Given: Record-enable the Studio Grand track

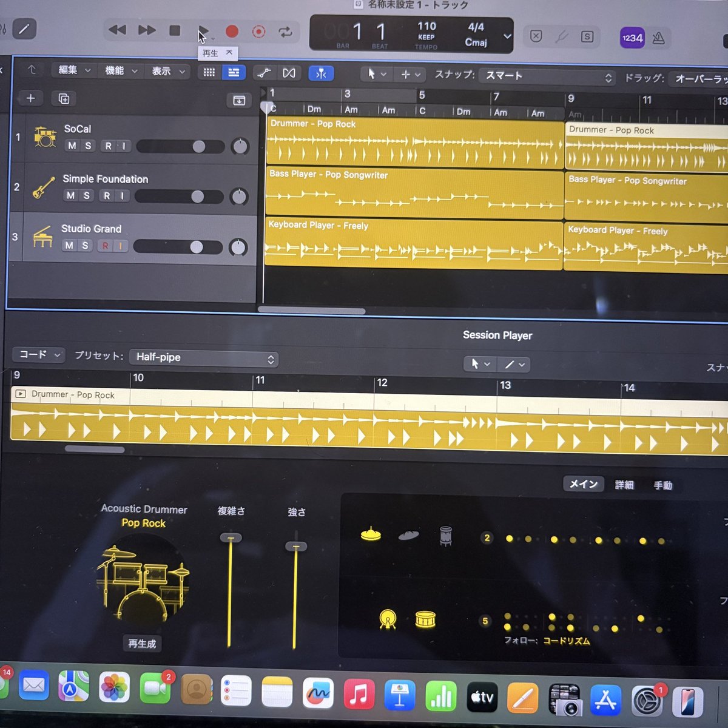Looking at the screenshot, I should [x=106, y=246].
